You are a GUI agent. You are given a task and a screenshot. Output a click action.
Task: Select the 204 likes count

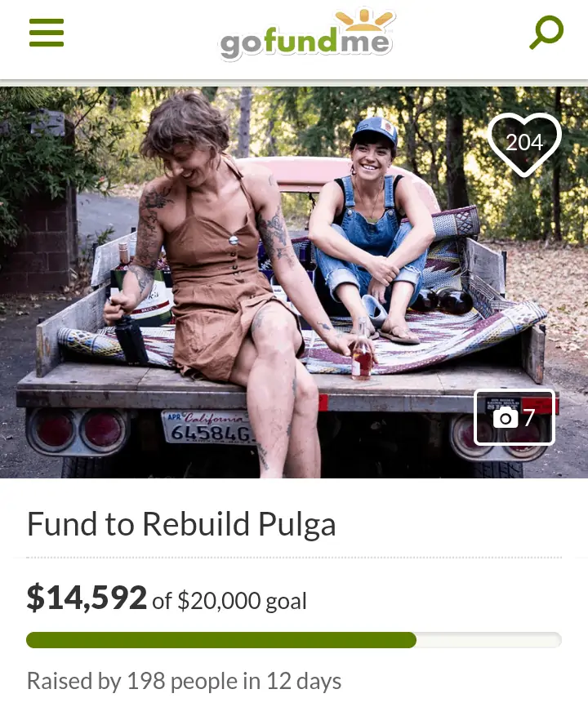click(524, 143)
